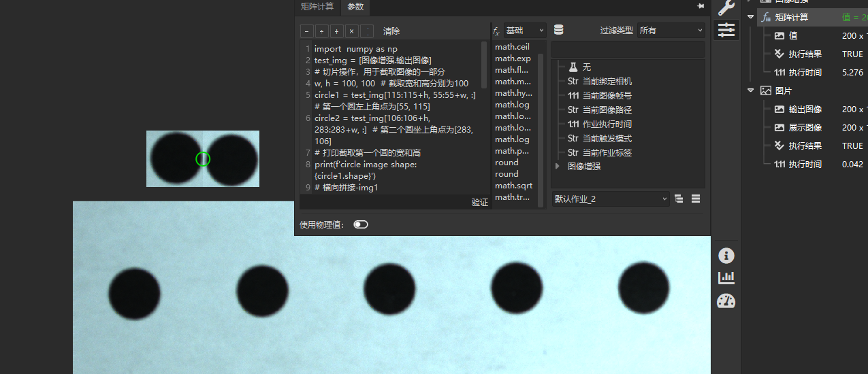Open the 过滤类型 所有 dropdown
This screenshot has width=868, height=374.
coord(671,31)
